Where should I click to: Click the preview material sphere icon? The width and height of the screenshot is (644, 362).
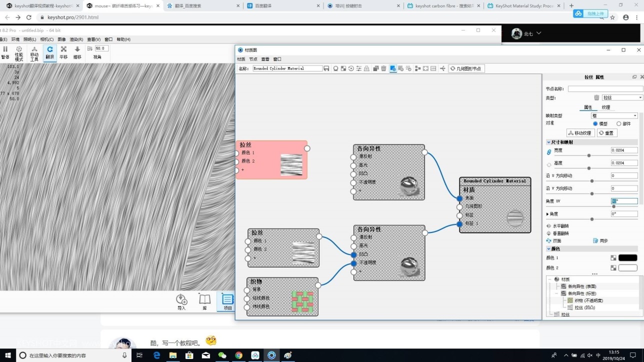[x=336, y=68]
